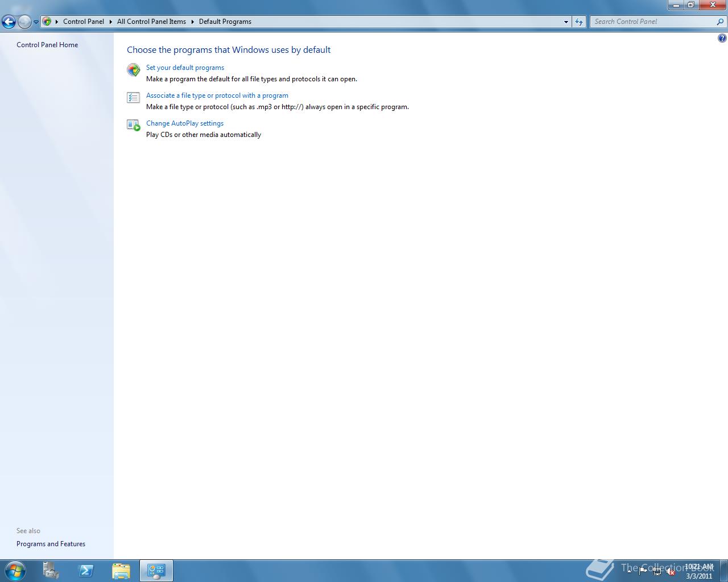728x582 pixels.
Task: Click the Show desktop strip
Action: pyautogui.click(x=723, y=571)
